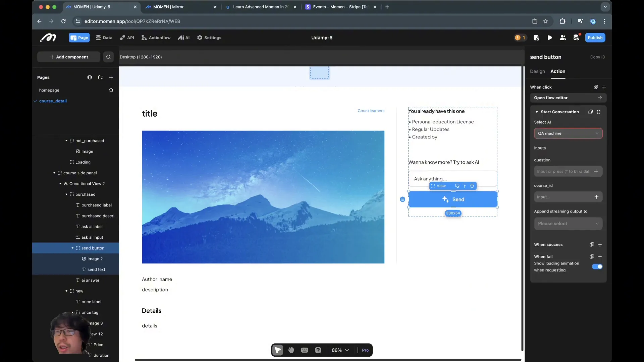
Task: Switch to MOMEN | Mirror browser tab
Action: [x=168, y=7]
